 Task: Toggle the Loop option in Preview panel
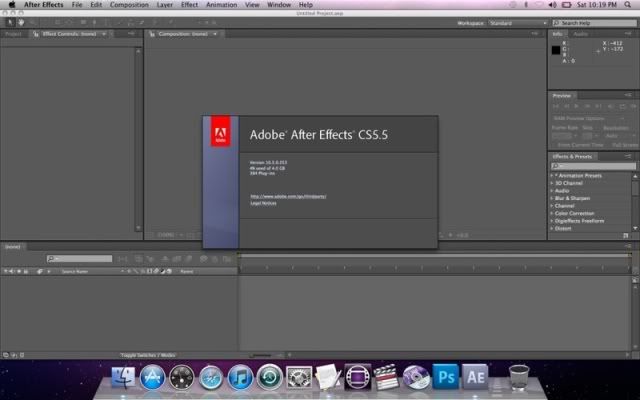(x=622, y=106)
